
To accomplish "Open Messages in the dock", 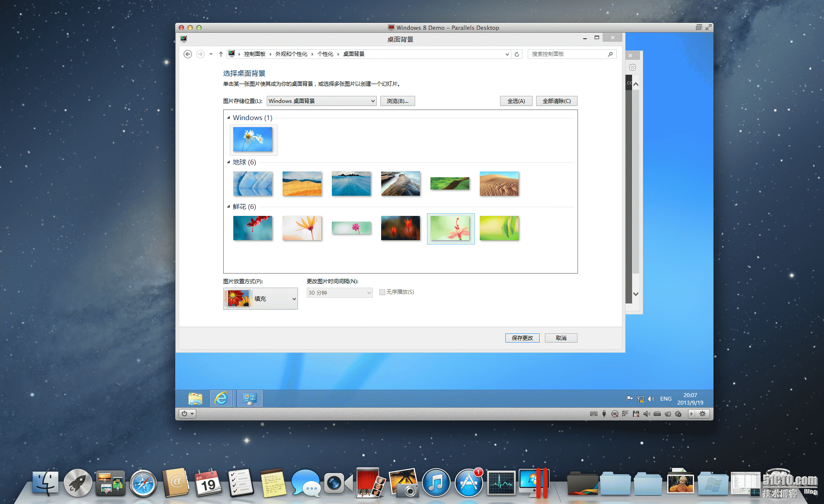I will pos(306,483).
